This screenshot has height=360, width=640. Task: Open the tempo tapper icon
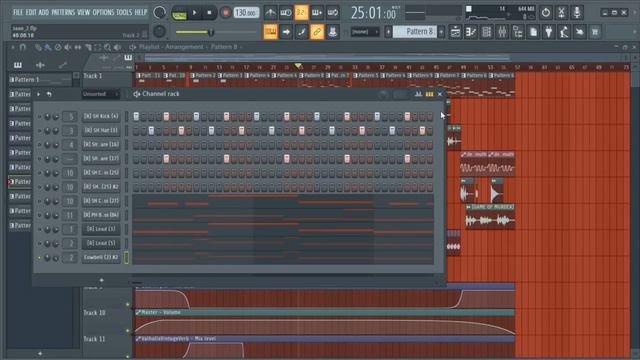pos(564,32)
